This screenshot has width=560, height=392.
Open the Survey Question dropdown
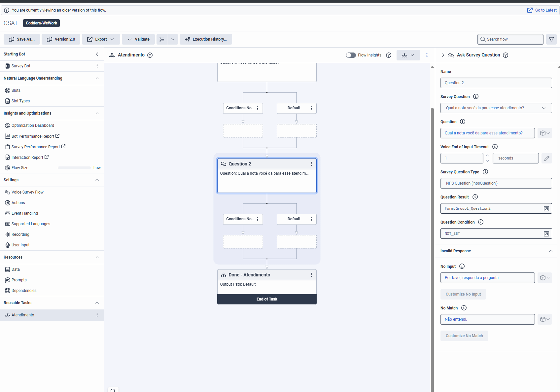point(496,108)
